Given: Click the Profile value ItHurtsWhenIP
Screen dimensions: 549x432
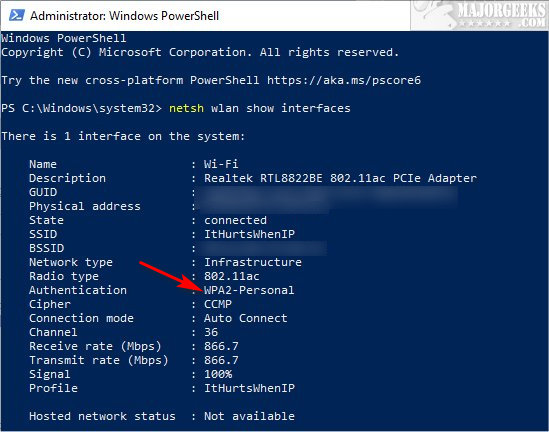Looking at the screenshot, I should point(249,388).
